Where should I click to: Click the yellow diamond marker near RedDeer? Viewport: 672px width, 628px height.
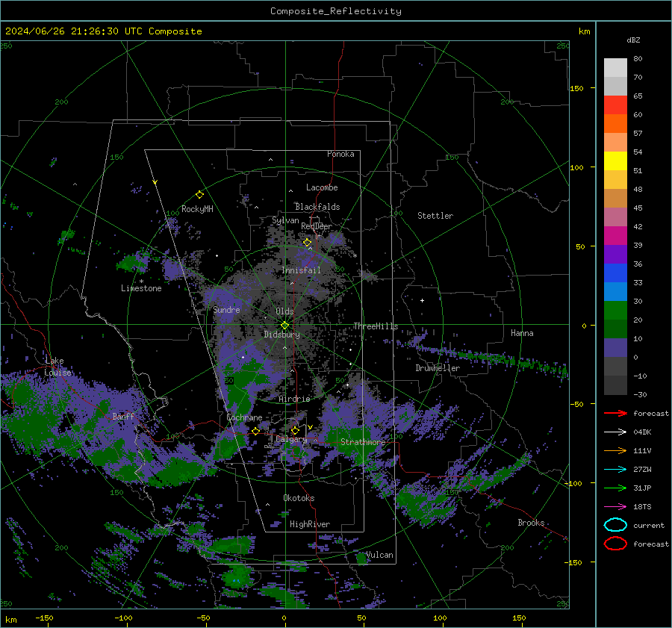307,243
